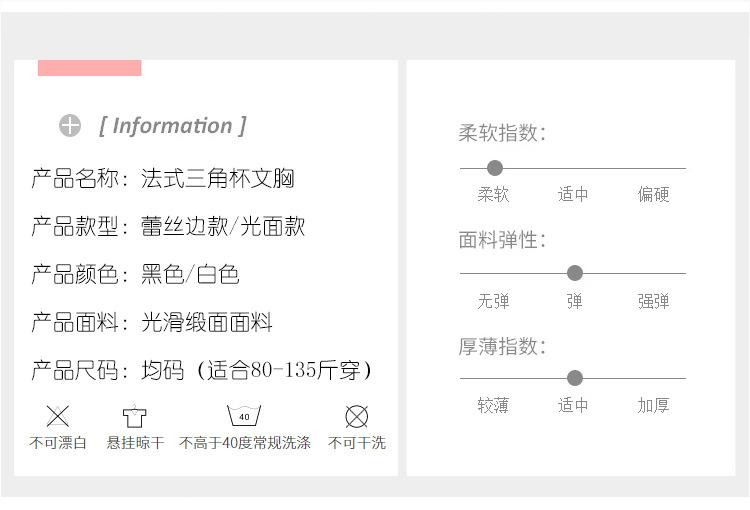750x510 pixels.
Task: Click the 悬挂晾干 label
Action: 135,443
